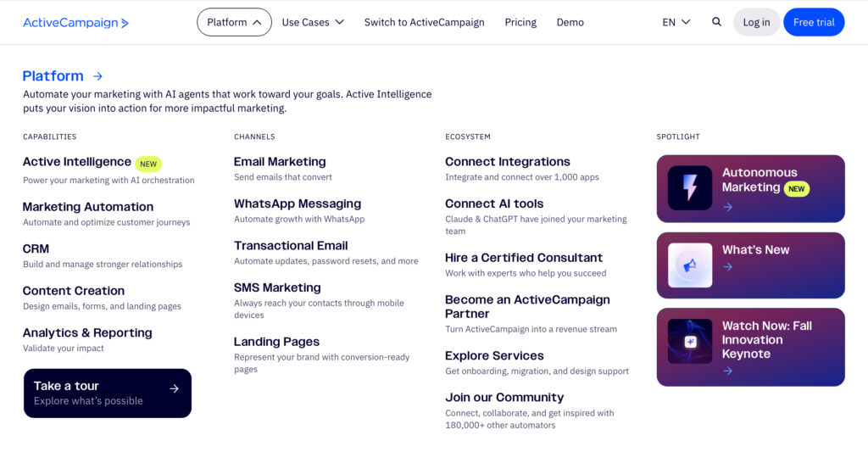Open Content Creation link

[74, 291]
